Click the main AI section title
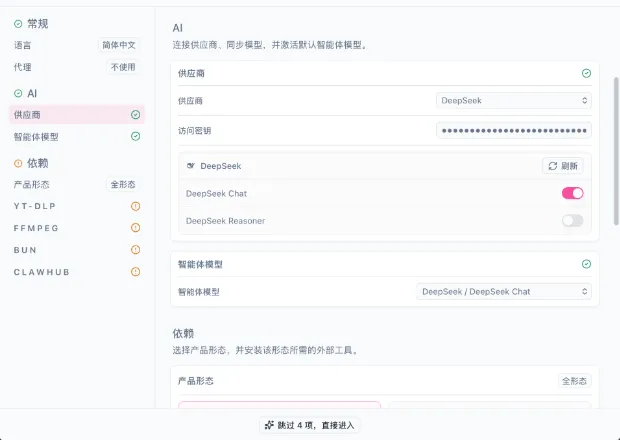 tap(178, 28)
